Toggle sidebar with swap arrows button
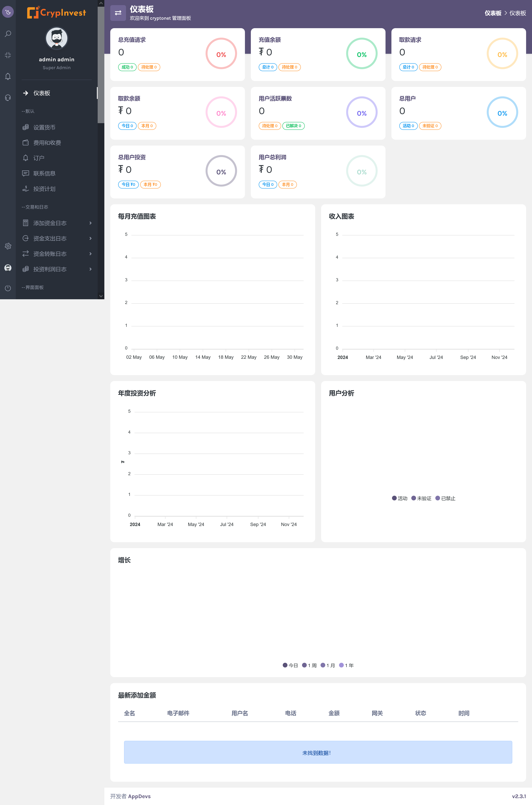 click(118, 13)
